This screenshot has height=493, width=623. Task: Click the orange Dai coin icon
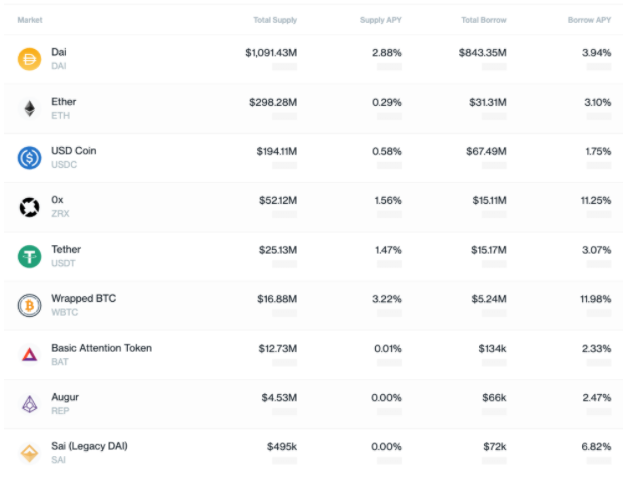pos(29,59)
